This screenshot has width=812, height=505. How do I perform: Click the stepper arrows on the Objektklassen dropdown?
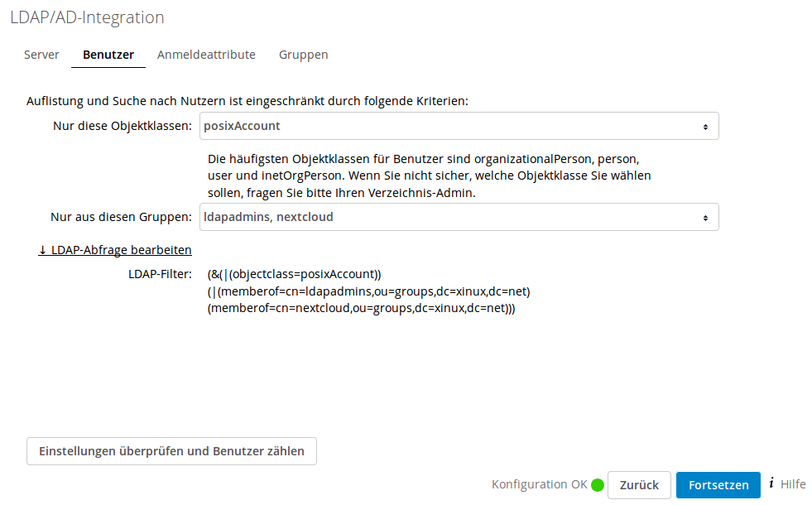tap(706, 126)
